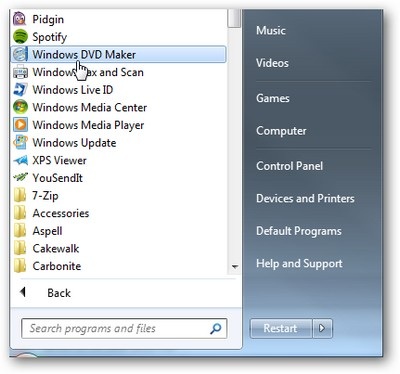Click the Windows Update icon
This screenshot has width=400, height=374.
(x=20, y=142)
